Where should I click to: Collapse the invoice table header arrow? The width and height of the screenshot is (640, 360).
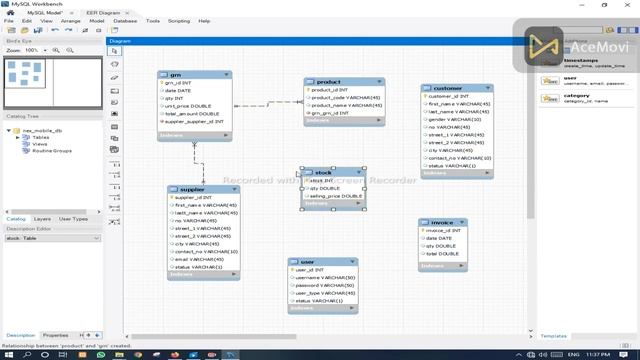point(462,222)
